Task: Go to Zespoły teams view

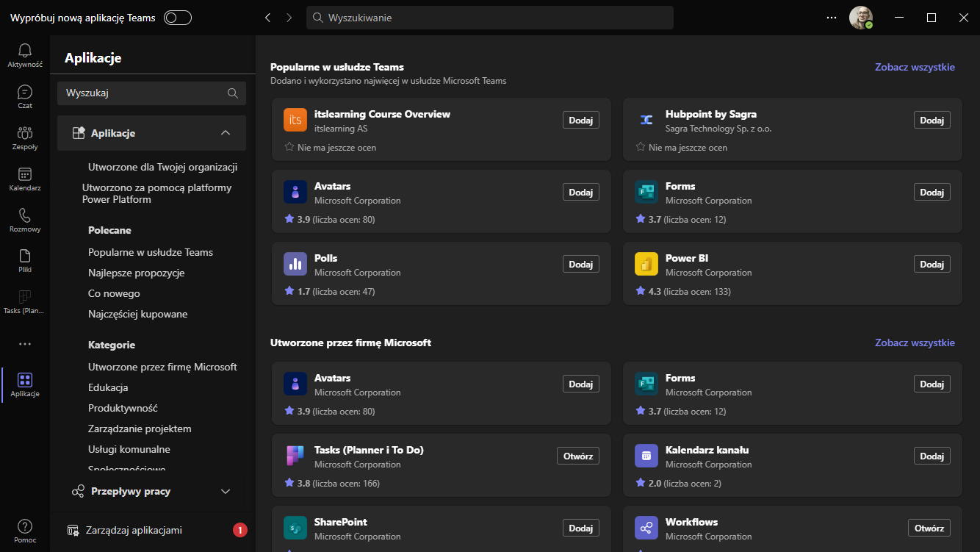Action: (x=25, y=137)
